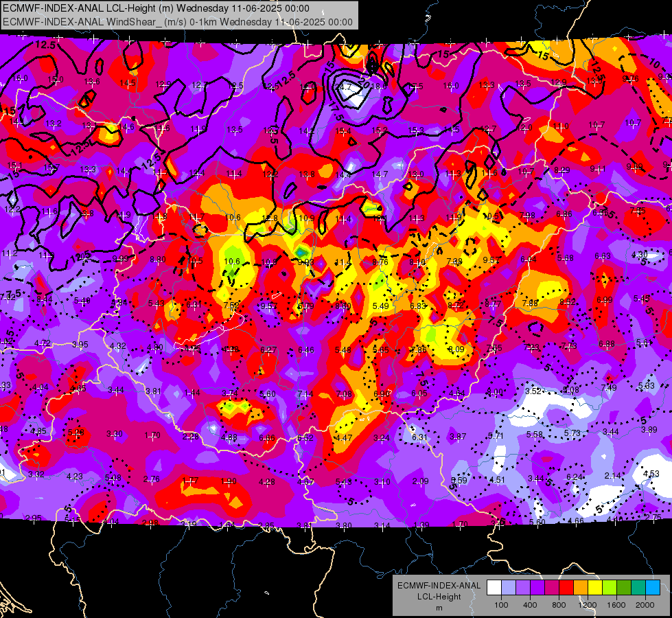Click the 7.52 grid point value
This screenshot has height=618, width=672.
231,306
